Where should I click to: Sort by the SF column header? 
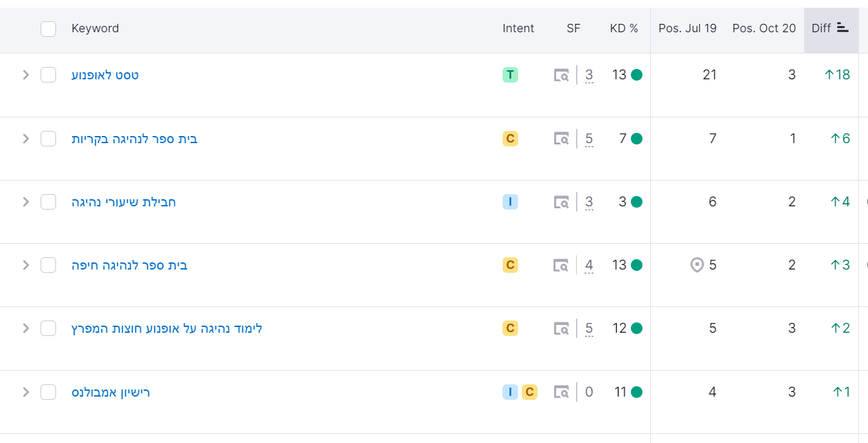coord(574,28)
